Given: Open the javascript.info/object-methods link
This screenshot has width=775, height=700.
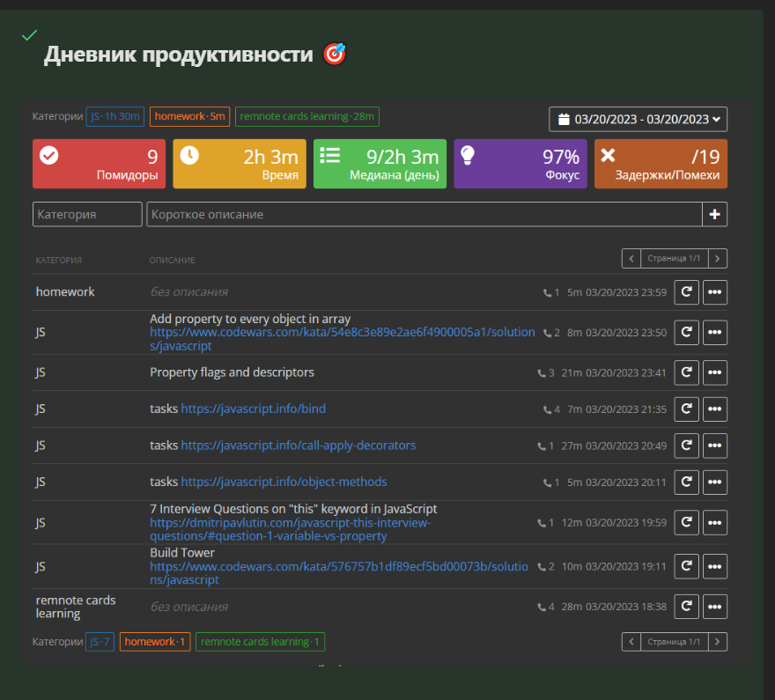Looking at the screenshot, I should click(x=284, y=482).
